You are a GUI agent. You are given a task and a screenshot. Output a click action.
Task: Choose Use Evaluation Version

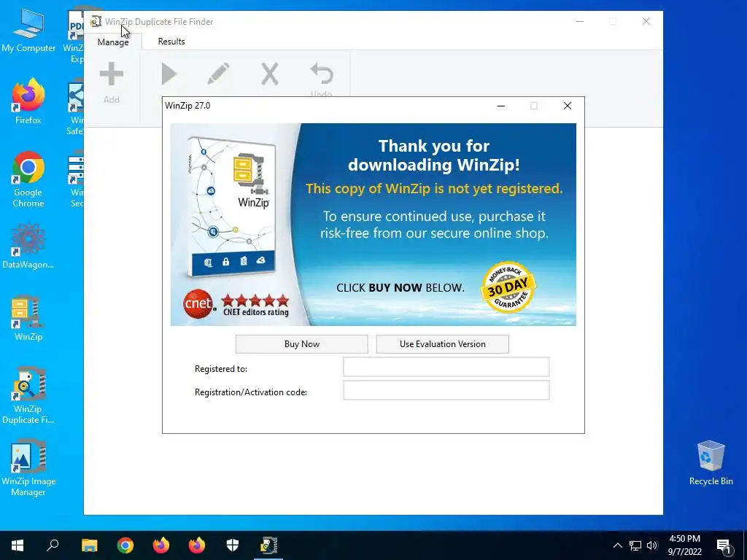point(443,344)
